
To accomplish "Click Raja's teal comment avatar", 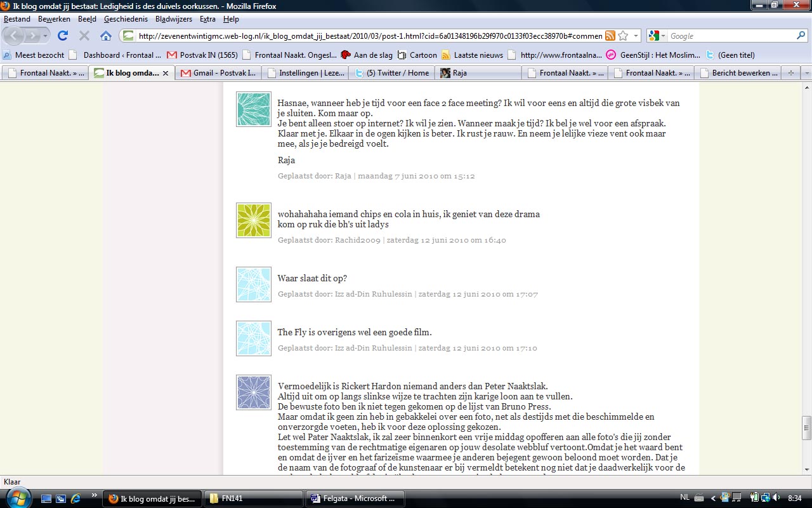I will click(254, 109).
